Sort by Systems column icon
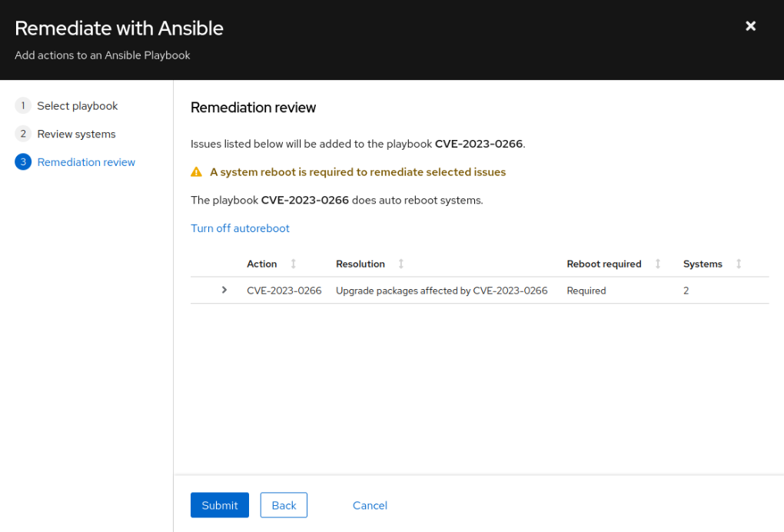 click(739, 264)
